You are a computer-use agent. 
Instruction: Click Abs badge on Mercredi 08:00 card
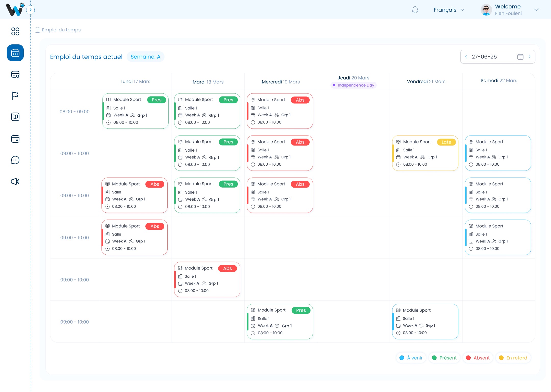pos(300,100)
